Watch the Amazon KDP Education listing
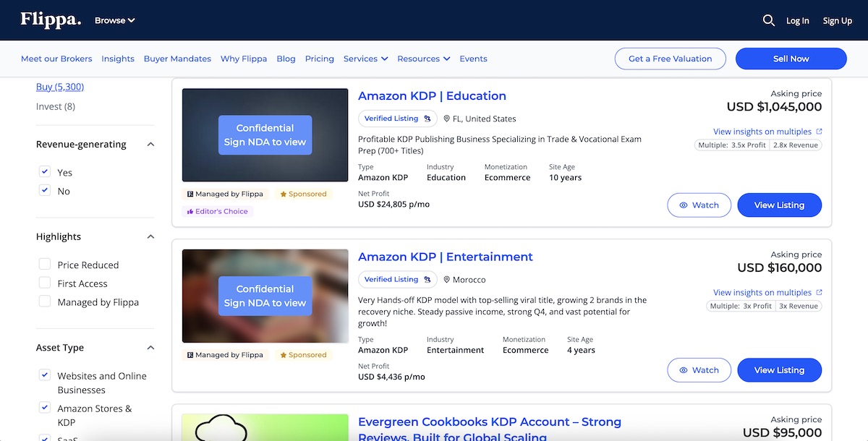The image size is (868, 441). click(x=699, y=205)
